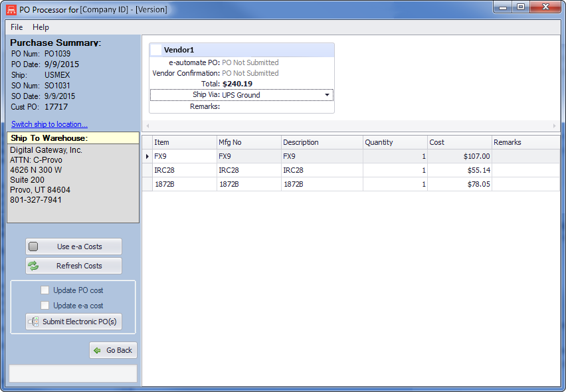This screenshot has width=566, height=392.
Task: Click the IRC28 row quantity cell
Action: [x=395, y=170]
